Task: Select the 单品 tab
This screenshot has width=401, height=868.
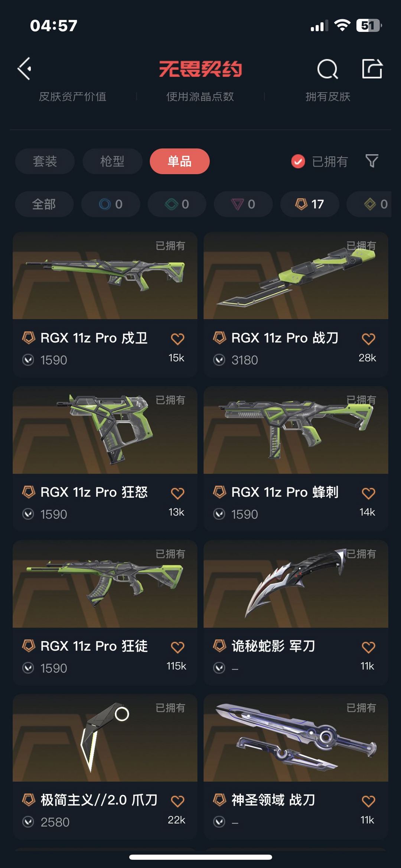Action: pyautogui.click(x=180, y=161)
